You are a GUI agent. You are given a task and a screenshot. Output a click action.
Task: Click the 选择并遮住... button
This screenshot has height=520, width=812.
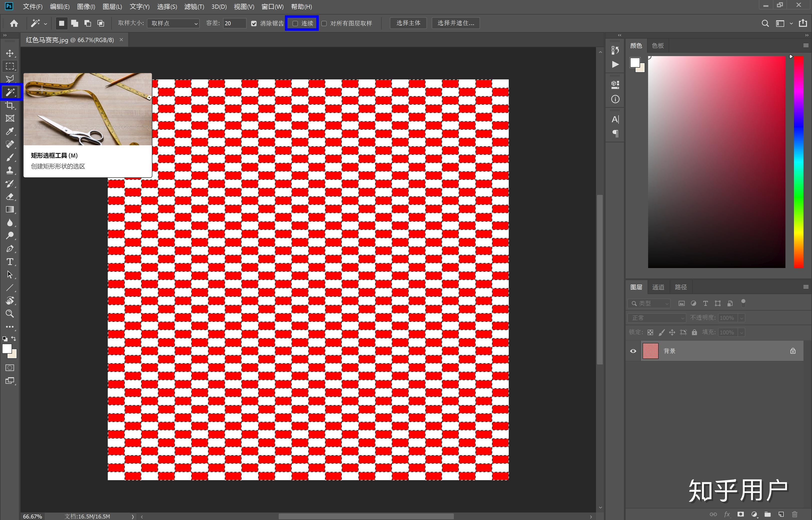point(456,23)
